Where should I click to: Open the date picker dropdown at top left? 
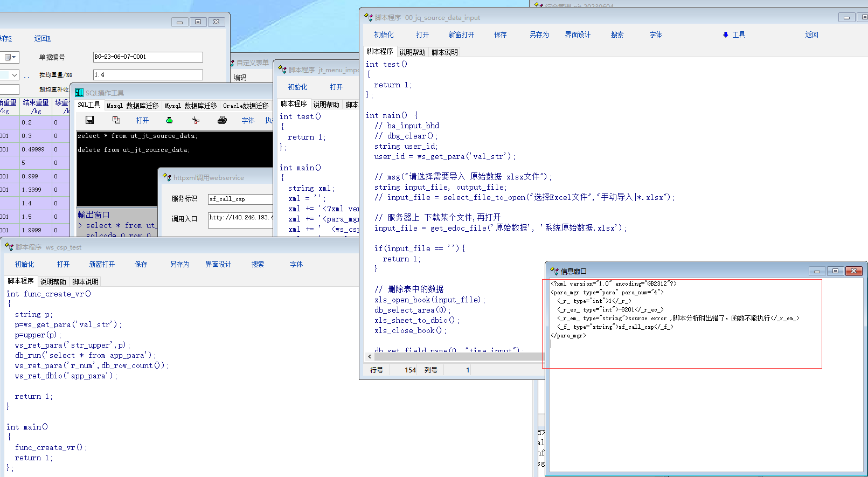pos(10,57)
